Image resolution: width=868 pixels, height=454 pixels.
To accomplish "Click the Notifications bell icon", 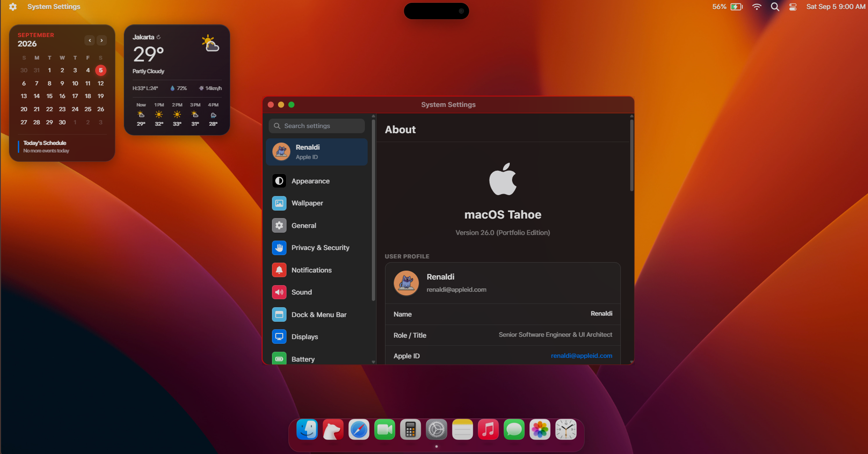I will point(279,270).
